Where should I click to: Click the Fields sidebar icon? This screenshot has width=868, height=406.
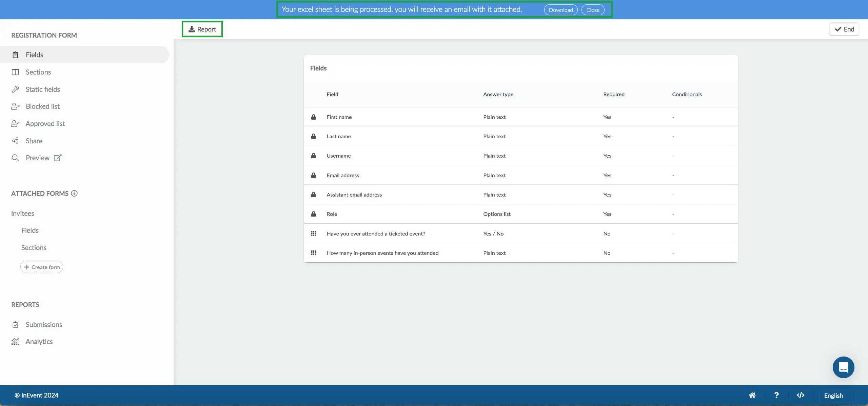[15, 54]
